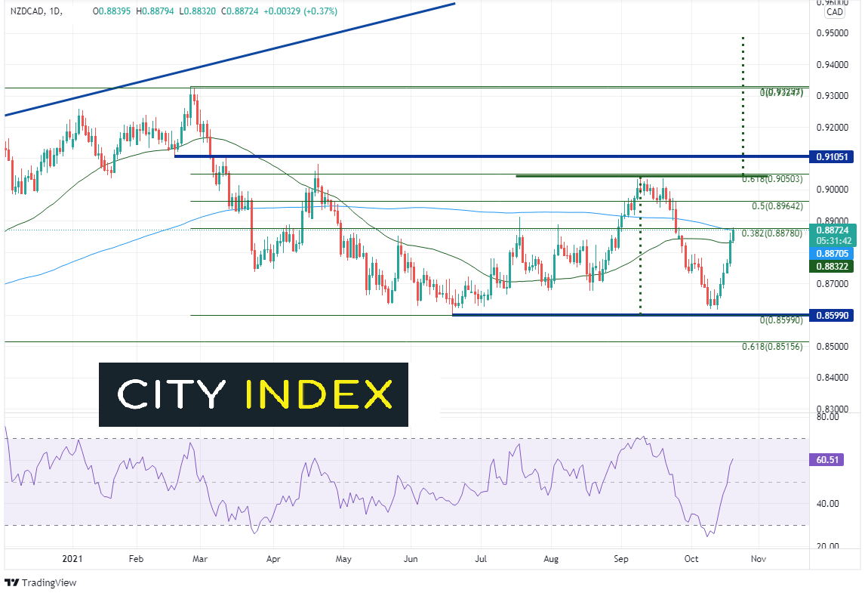Click the 1D timeframe label
The height and width of the screenshot is (596, 868).
[55, 11]
